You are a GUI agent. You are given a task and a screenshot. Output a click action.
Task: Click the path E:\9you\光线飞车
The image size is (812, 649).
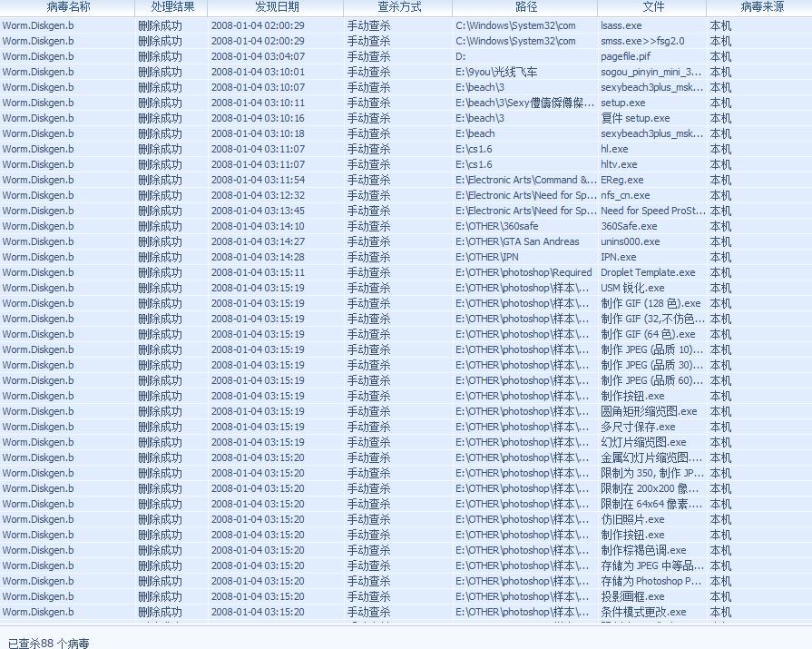496,72
